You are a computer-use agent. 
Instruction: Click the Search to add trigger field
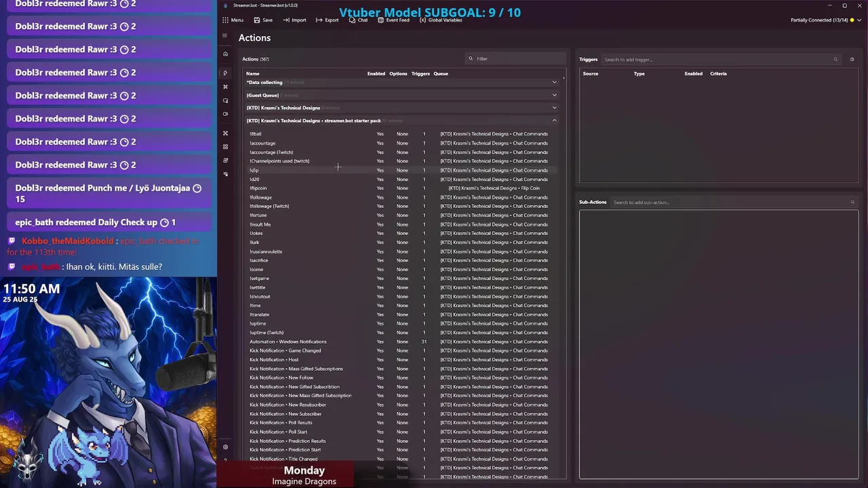tap(721, 60)
